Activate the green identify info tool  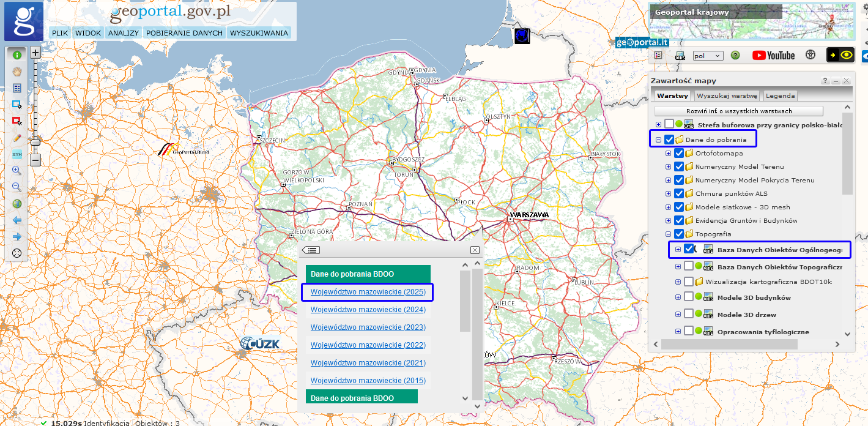(x=17, y=55)
